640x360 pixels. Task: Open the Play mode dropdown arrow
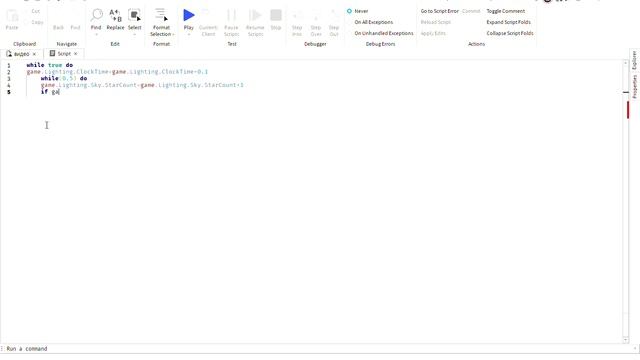point(189,34)
